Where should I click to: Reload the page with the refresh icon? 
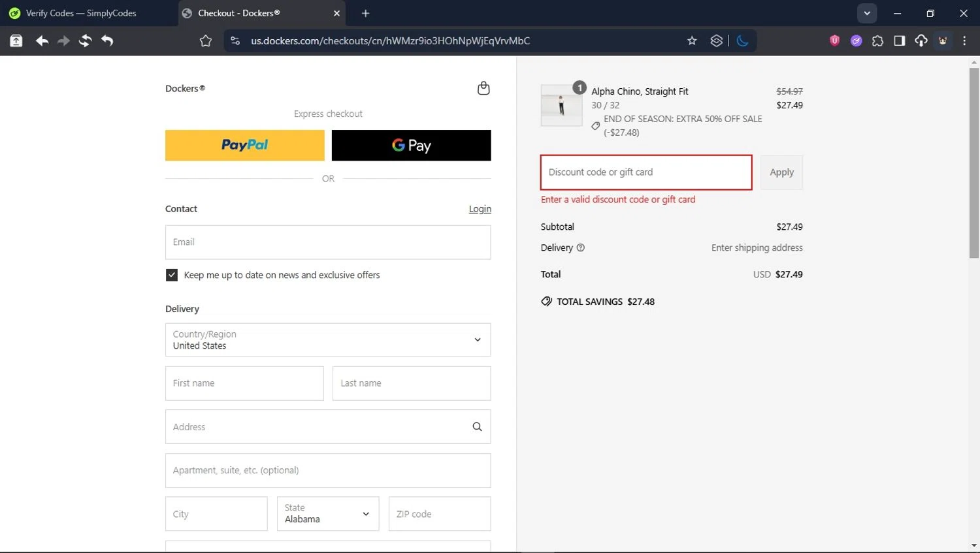click(x=85, y=40)
